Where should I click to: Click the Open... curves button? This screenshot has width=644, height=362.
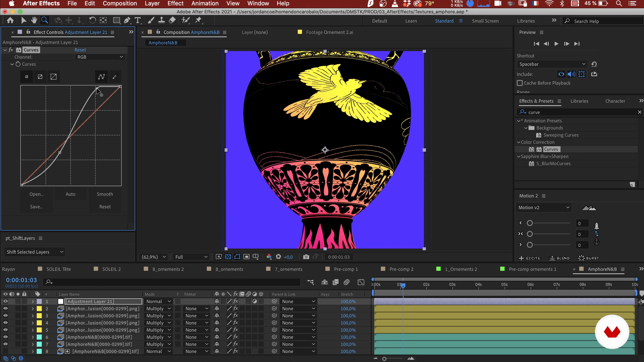36,194
